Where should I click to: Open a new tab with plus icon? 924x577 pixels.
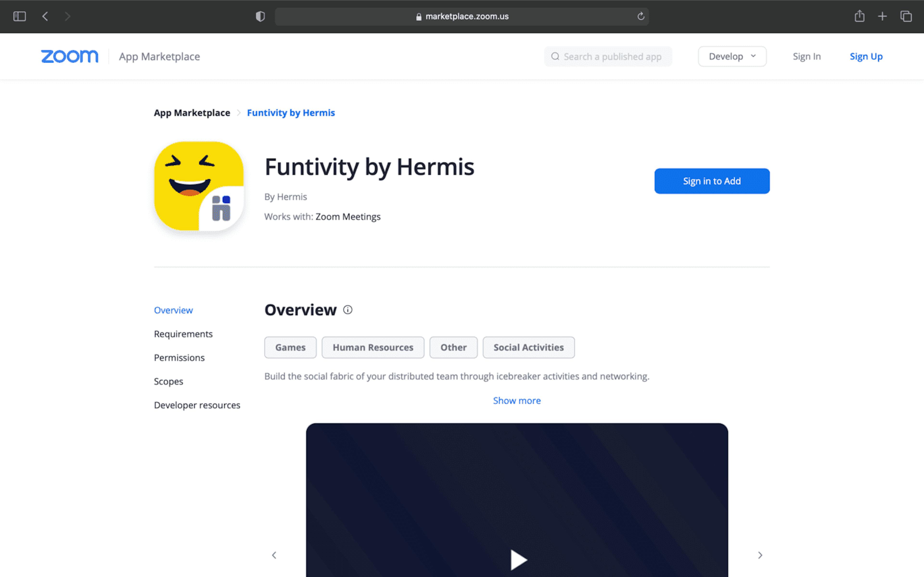[882, 16]
